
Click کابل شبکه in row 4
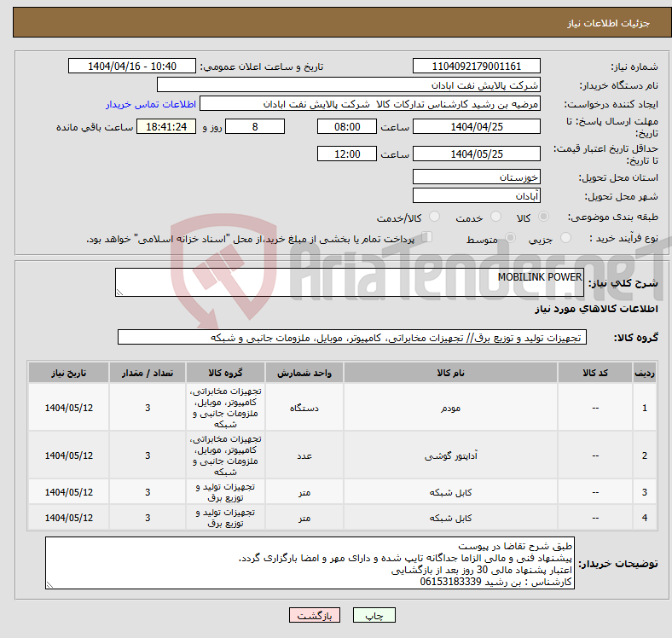450,518
